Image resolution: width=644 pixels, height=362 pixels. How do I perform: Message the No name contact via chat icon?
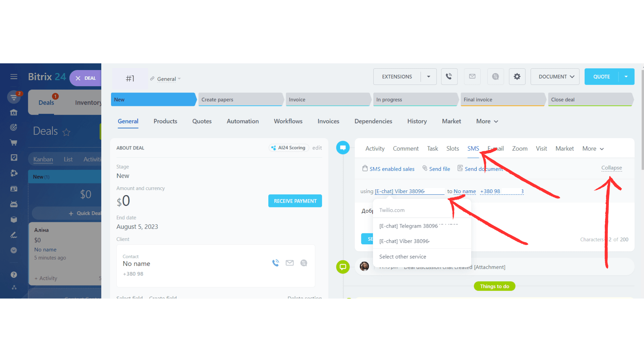coord(304,263)
